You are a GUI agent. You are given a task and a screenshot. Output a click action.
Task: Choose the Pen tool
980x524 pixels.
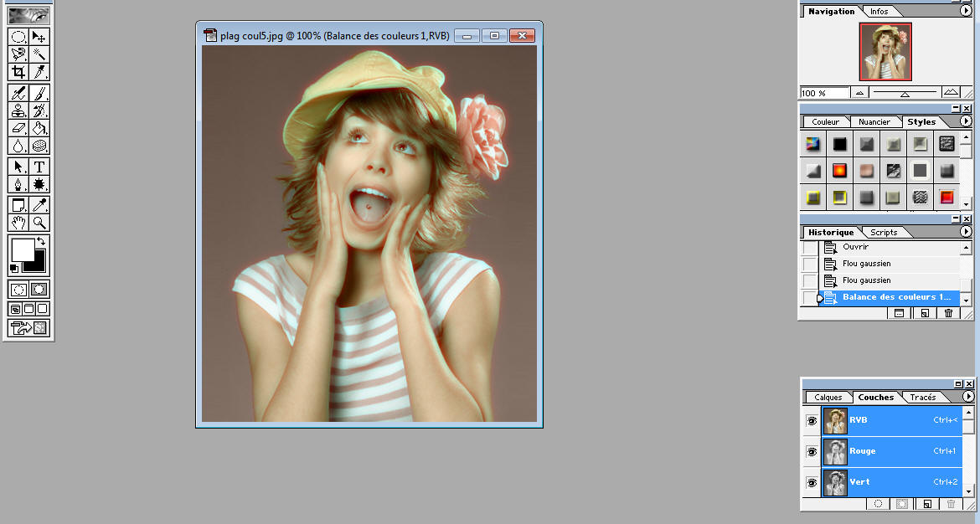tap(18, 184)
